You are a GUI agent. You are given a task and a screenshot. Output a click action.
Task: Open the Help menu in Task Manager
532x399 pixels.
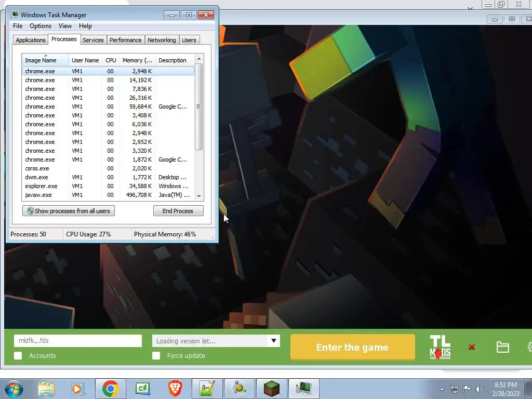click(85, 26)
